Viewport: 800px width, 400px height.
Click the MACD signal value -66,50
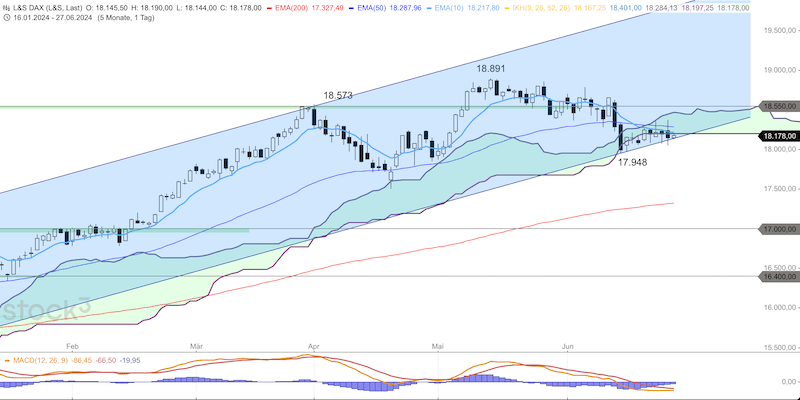[107, 361]
